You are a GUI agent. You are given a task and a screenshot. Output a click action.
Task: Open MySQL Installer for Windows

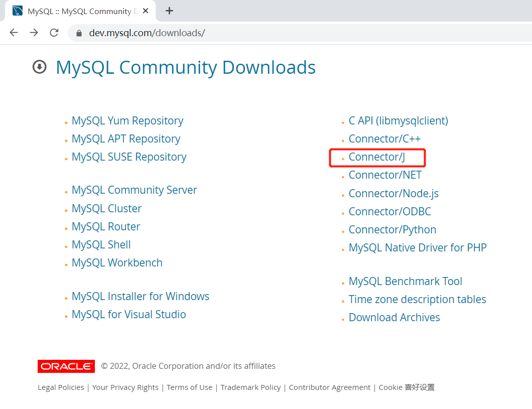coord(141,297)
